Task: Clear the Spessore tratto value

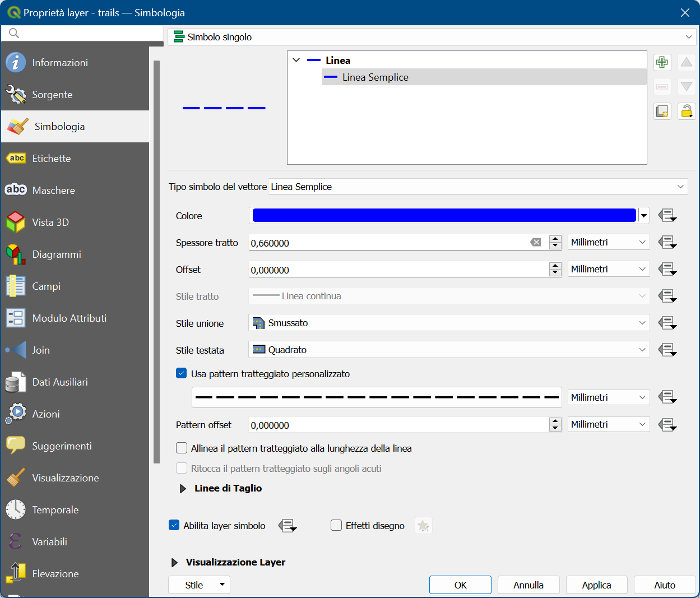Action: pyautogui.click(x=536, y=242)
